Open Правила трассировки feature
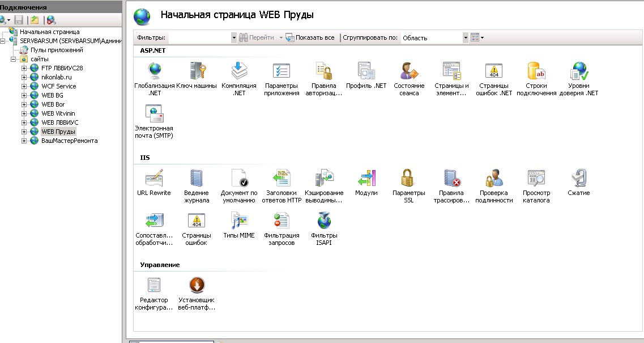The height and width of the screenshot is (343, 644). [x=451, y=186]
